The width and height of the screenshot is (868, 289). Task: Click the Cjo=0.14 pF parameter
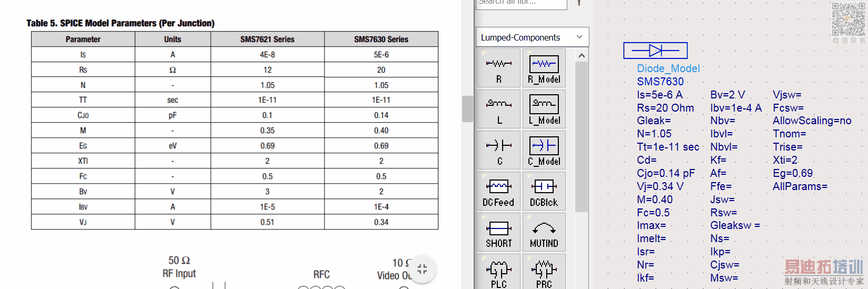(666, 173)
